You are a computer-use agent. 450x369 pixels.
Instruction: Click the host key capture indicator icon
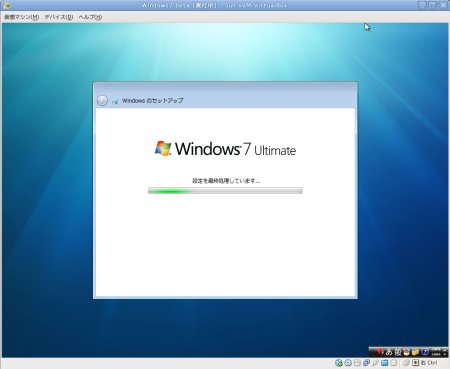pyautogui.click(x=415, y=363)
